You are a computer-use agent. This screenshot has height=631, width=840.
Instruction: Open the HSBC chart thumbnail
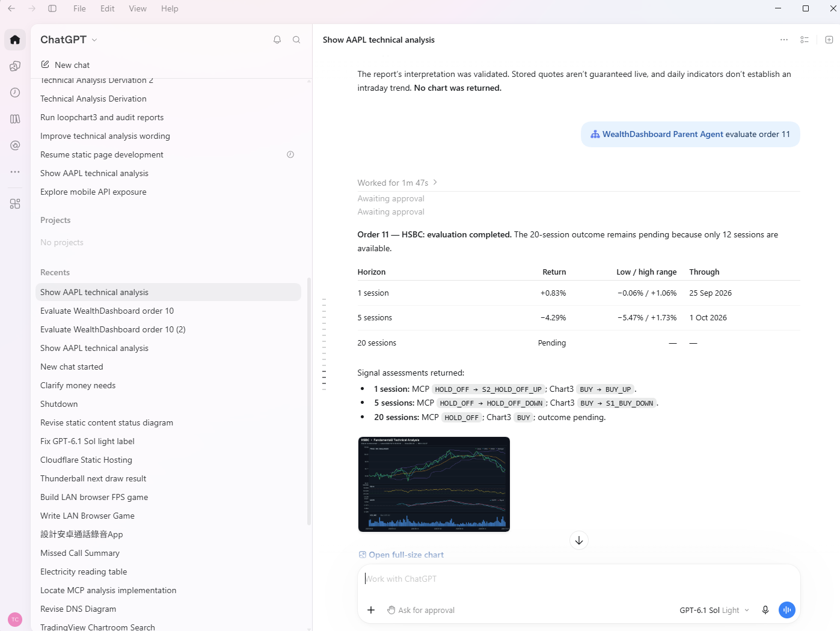coord(434,484)
